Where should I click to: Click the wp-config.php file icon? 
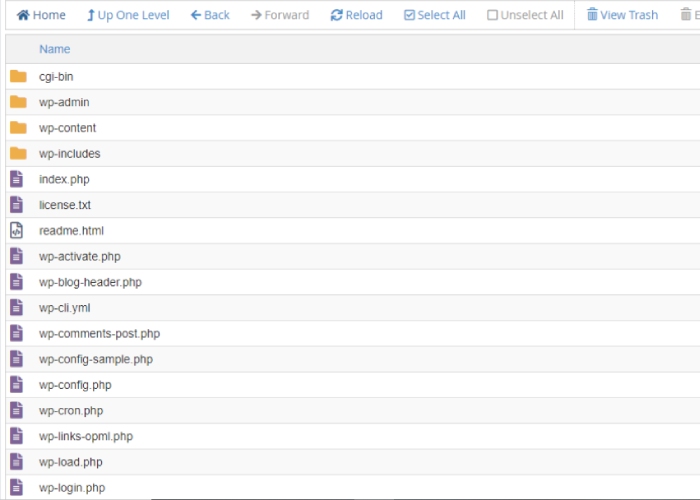(17, 385)
